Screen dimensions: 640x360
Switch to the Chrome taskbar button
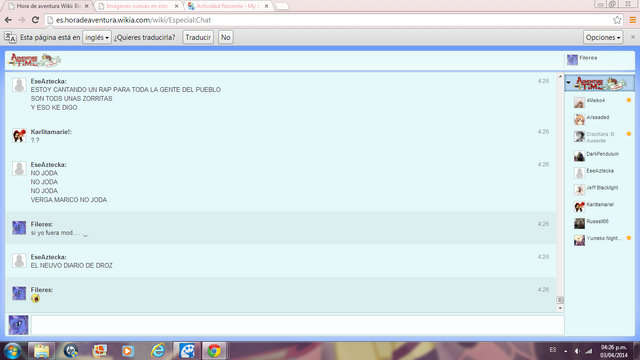[214, 351]
